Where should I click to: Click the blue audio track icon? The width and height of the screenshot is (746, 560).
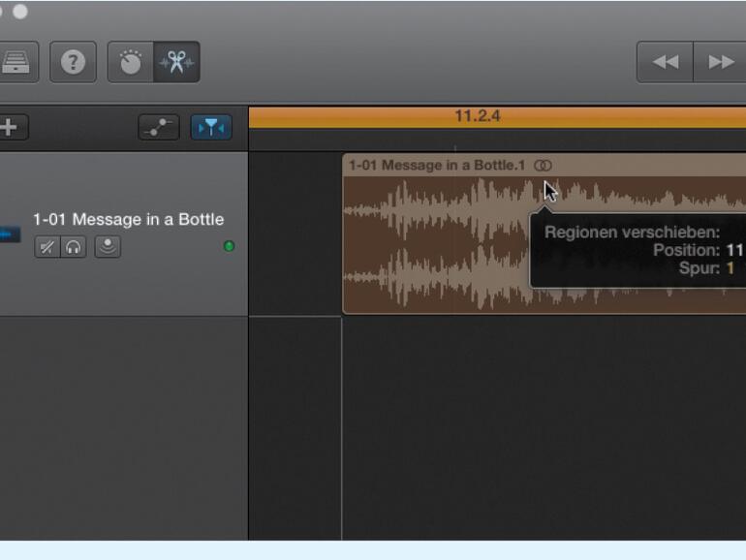click(x=10, y=234)
